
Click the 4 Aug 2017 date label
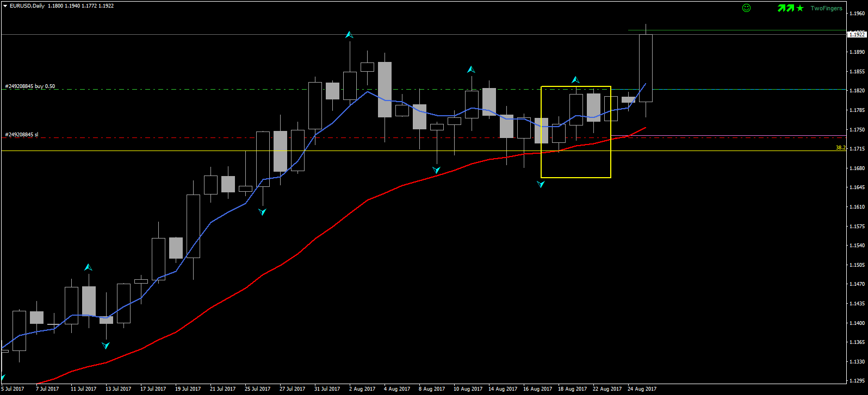coord(397,389)
